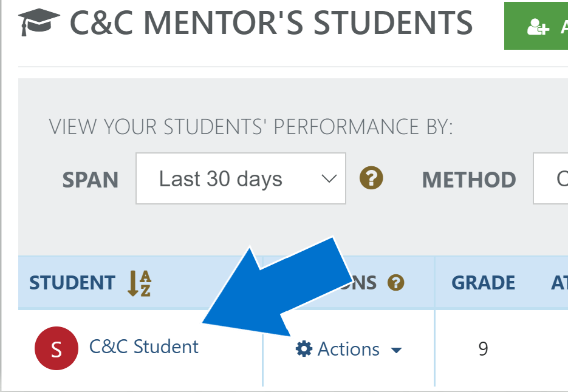
Task: Click the graduation cap icon in the heading
Action: pyautogui.click(x=39, y=23)
